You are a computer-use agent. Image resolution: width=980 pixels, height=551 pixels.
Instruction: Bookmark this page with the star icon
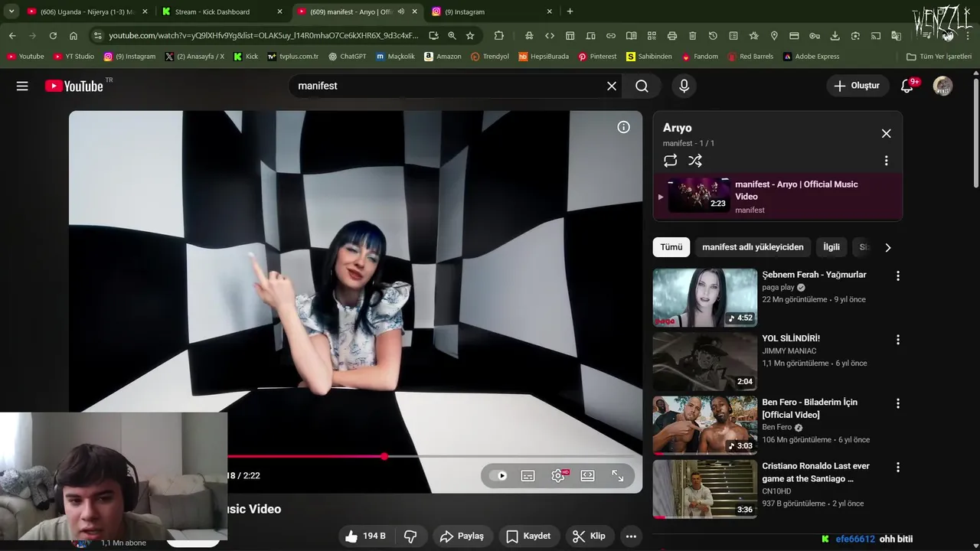[470, 35]
